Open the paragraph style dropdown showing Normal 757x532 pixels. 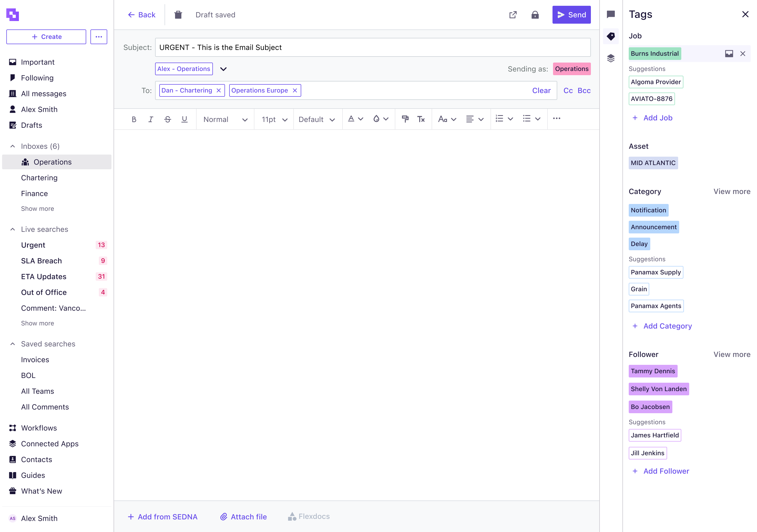pyautogui.click(x=225, y=119)
